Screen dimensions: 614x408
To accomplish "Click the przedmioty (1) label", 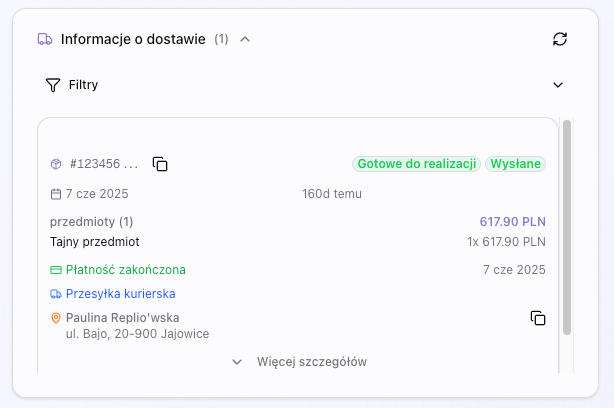I will pos(91,222).
